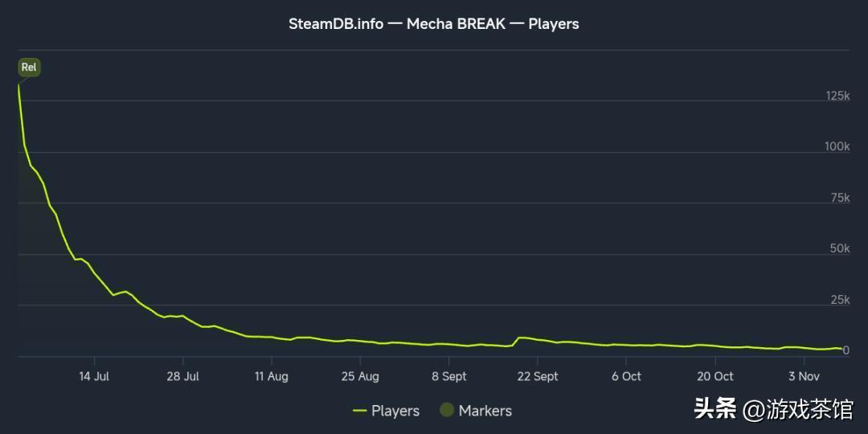This screenshot has height=434, width=868.
Task: Click the 20 Oct date tick label
Action: [x=714, y=376]
